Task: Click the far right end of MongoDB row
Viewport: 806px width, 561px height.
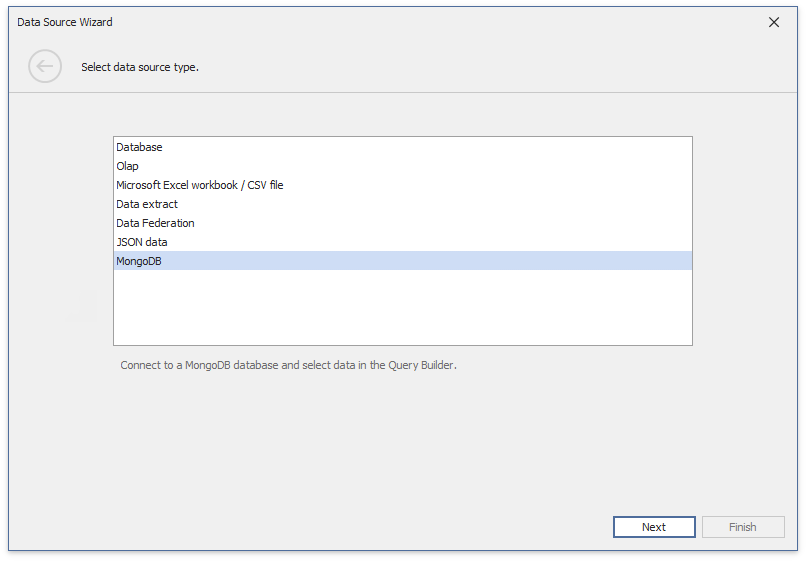Action: click(680, 261)
